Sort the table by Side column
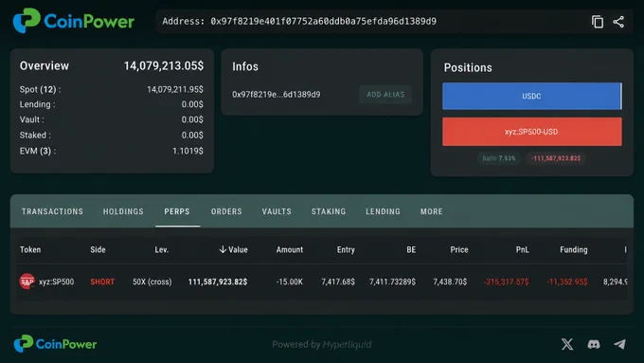Viewport: 644px width, 363px height. tap(98, 249)
